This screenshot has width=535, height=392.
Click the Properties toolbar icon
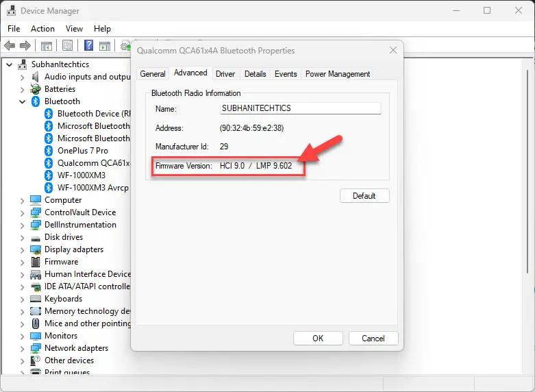pyautogui.click(x=68, y=45)
